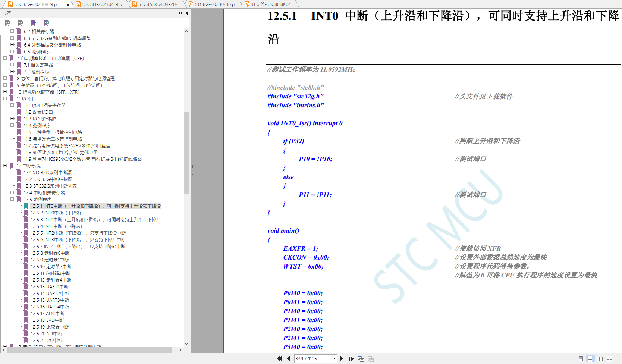Click the double-arrow expand bookmarks panel icon

[x=181, y=13]
